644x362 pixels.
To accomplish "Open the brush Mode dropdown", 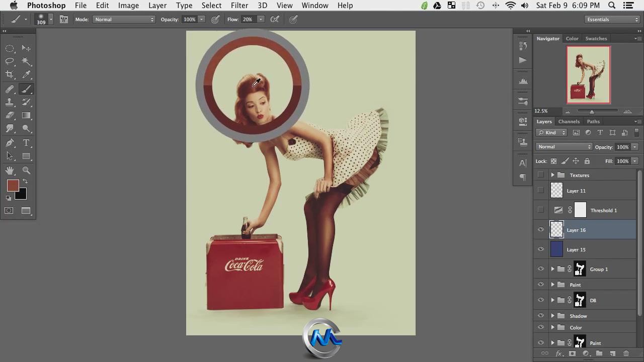I will 124,19.
